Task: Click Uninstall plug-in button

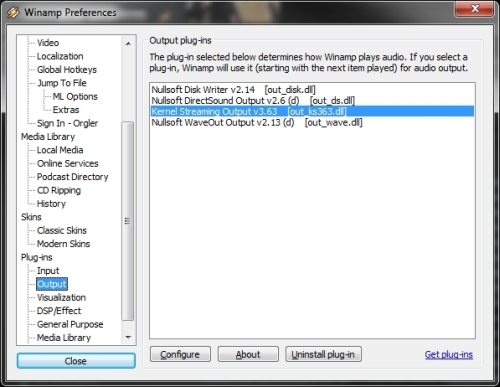Action: (323, 354)
